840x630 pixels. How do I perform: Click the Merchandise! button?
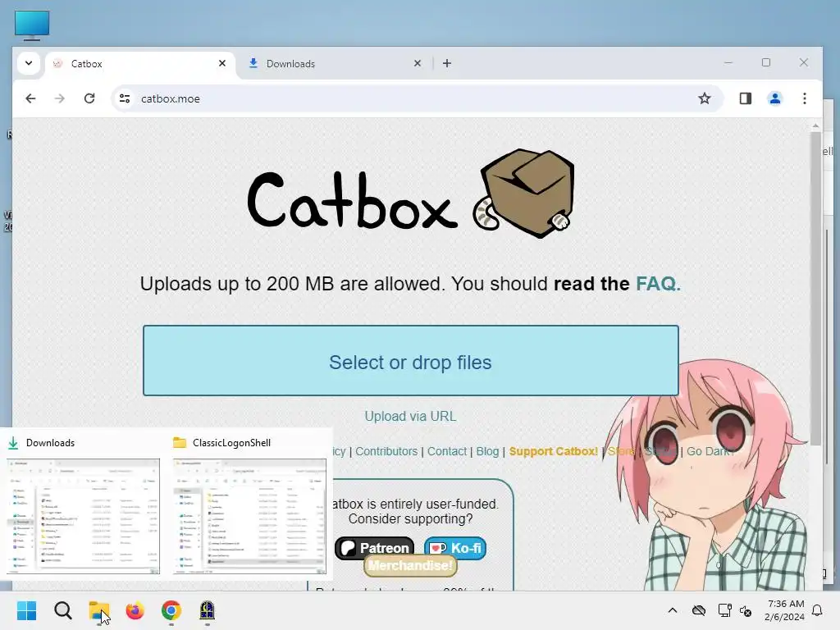point(410,566)
